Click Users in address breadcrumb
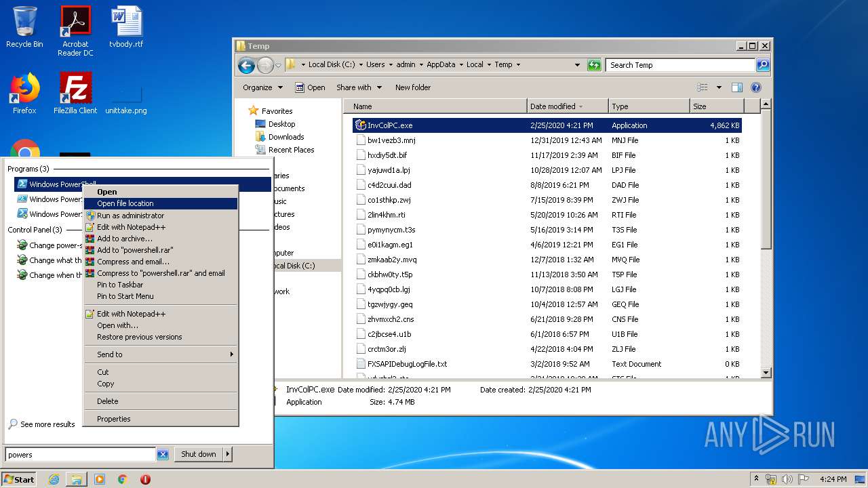This screenshot has height=488, width=868. (x=375, y=65)
